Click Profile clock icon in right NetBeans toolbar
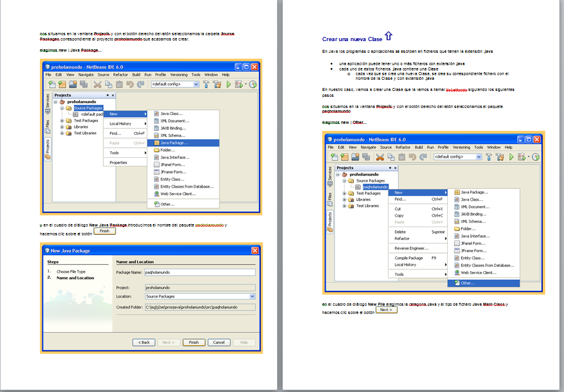This screenshot has width=564, height=392. [x=536, y=157]
